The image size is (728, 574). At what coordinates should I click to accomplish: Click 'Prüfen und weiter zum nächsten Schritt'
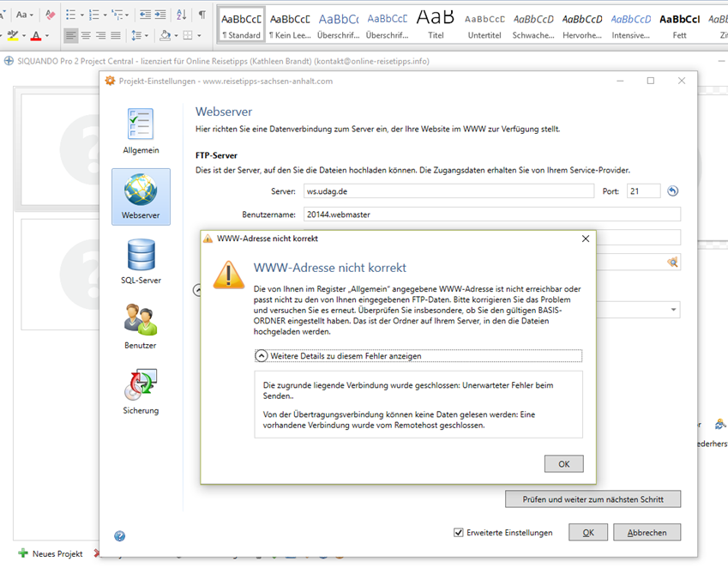[593, 498]
